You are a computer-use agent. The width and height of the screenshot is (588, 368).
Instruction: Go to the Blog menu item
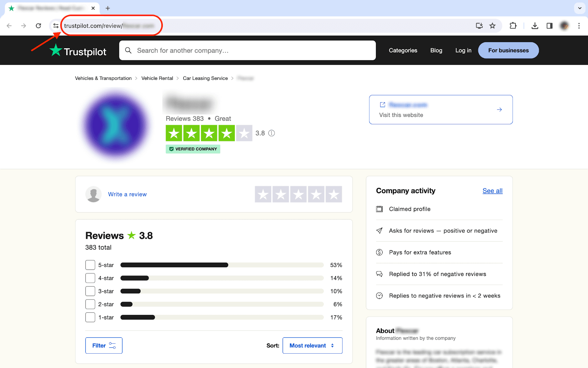[436, 50]
